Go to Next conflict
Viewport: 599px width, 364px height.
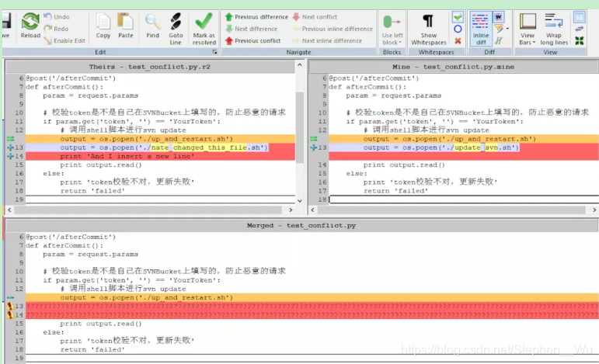[x=315, y=17]
